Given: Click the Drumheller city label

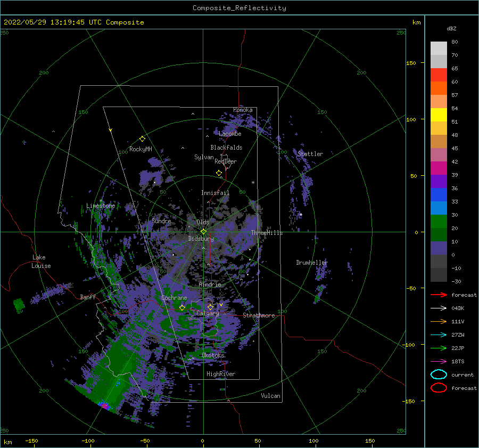Looking at the screenshot, I should (312, 263).
